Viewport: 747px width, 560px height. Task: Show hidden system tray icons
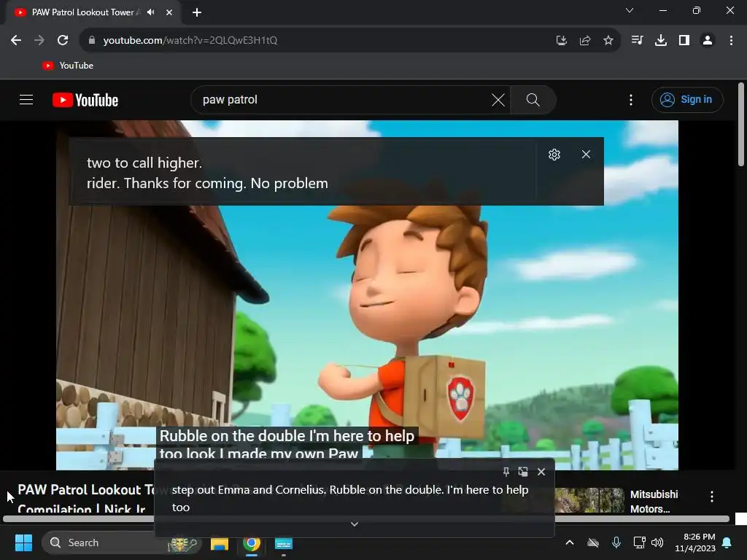pos(570,542)
